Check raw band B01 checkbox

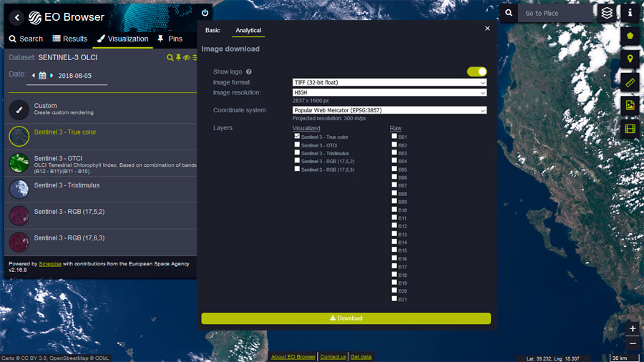click(x=394, y=136)
